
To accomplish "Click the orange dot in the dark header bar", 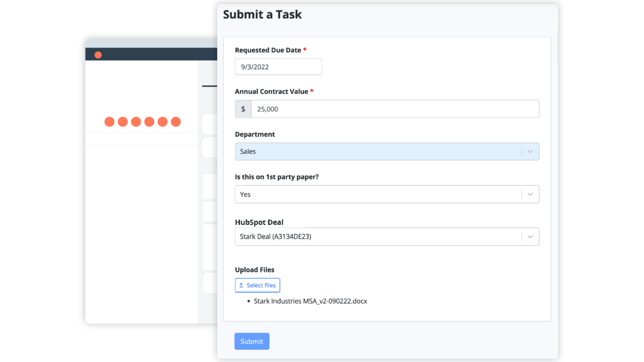I will [x=98, y=55].
